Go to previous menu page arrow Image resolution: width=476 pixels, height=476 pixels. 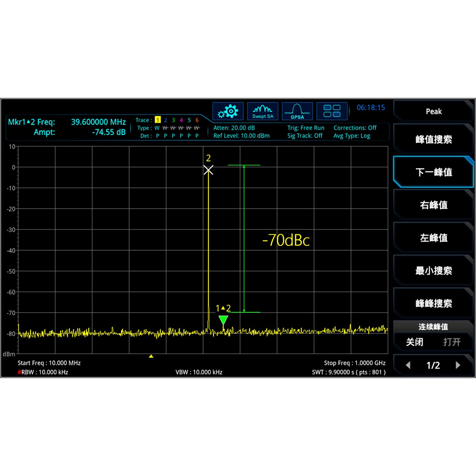pos(408,365)
